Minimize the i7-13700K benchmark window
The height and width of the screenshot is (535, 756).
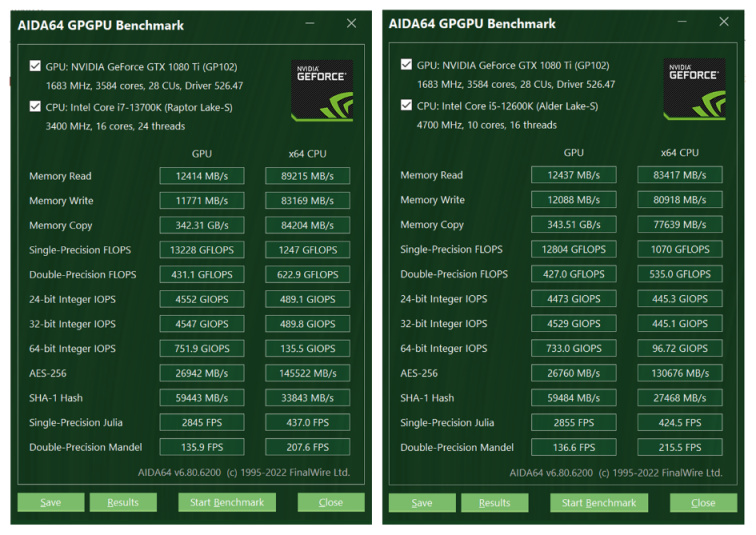310,23
